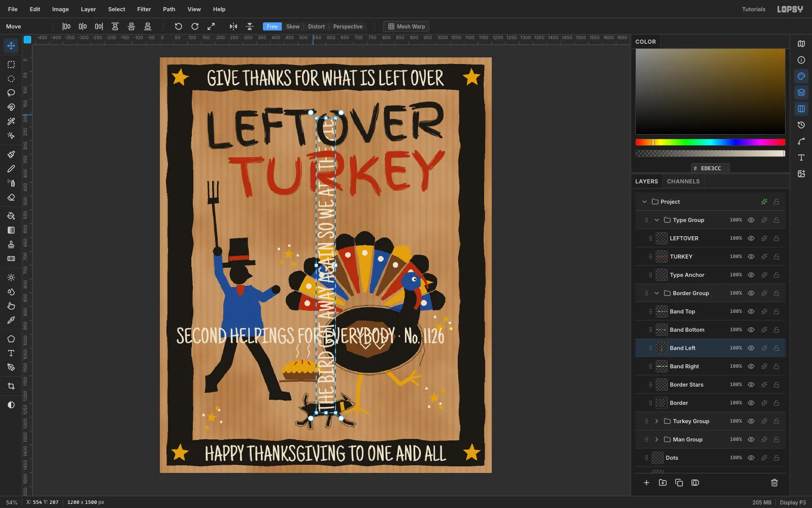The image size is (812, 508).
Task: Open the Info panel icon
Action: (801, 60)
